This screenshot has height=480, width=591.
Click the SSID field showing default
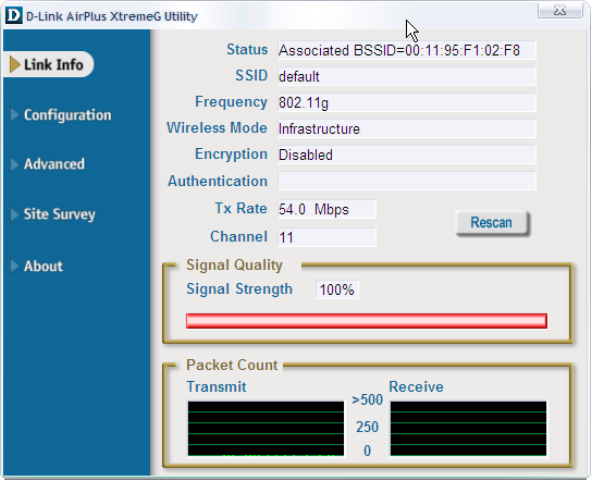(x=407, y=76)
